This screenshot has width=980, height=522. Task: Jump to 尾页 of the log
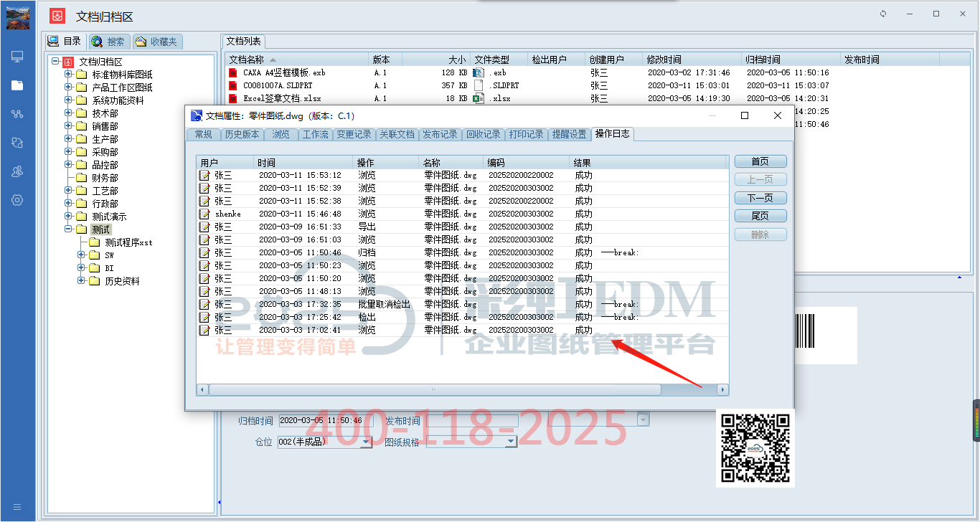coord(760,216)
